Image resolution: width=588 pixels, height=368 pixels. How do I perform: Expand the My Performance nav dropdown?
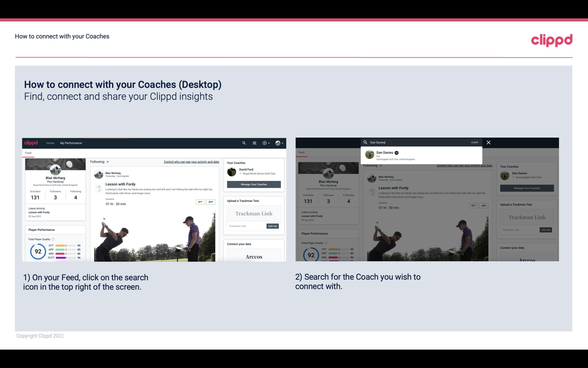tap(71, 143)
